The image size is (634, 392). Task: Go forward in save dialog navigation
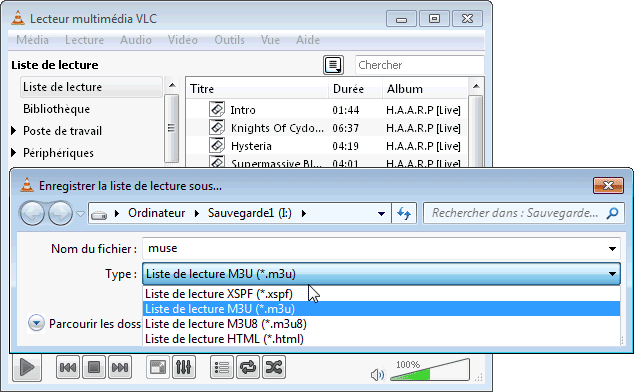click(x=60, y=213)
